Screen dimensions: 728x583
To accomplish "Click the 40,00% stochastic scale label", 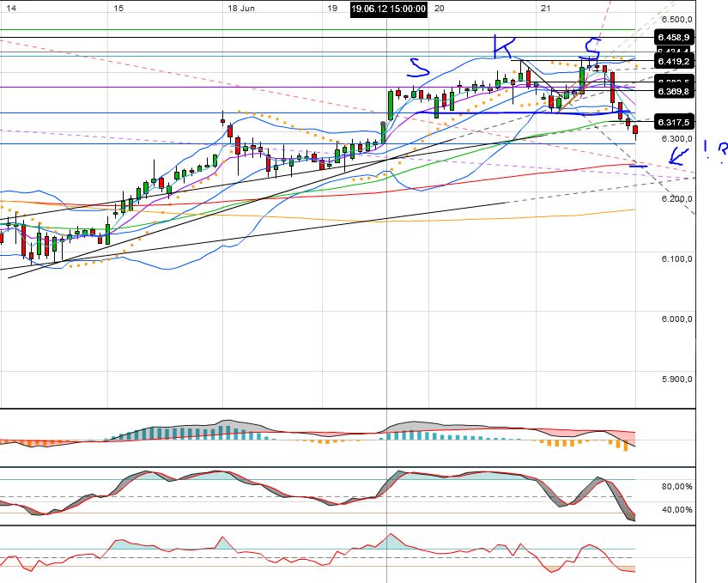I will tap(677, 510).
